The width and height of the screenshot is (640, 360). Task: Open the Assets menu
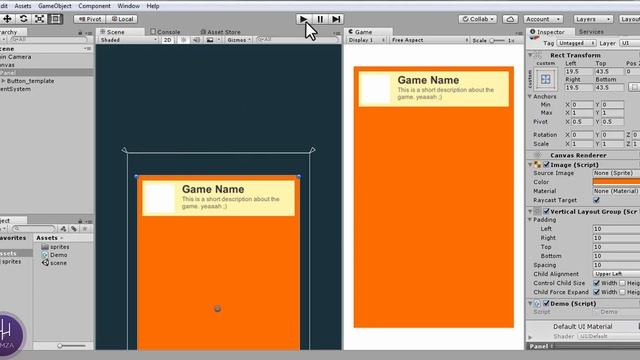click(23, 6)
